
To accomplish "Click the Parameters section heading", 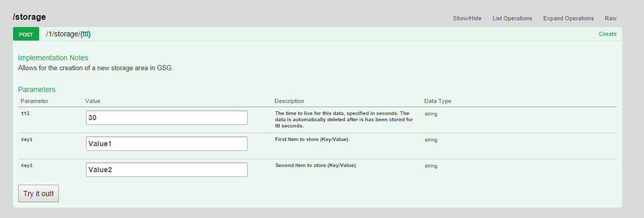I will pos(37,89).
